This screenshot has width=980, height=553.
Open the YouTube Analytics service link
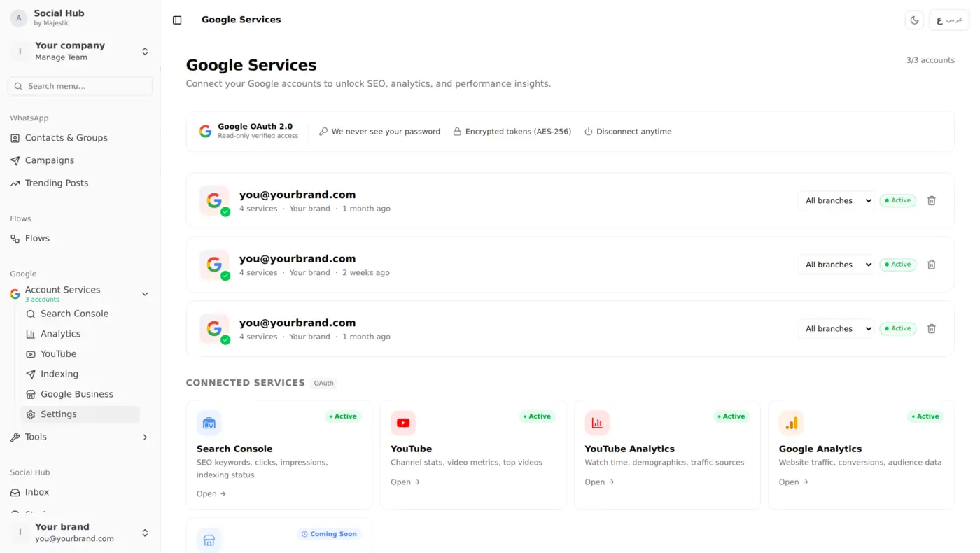pyautogui.click(x=600, y=482)
